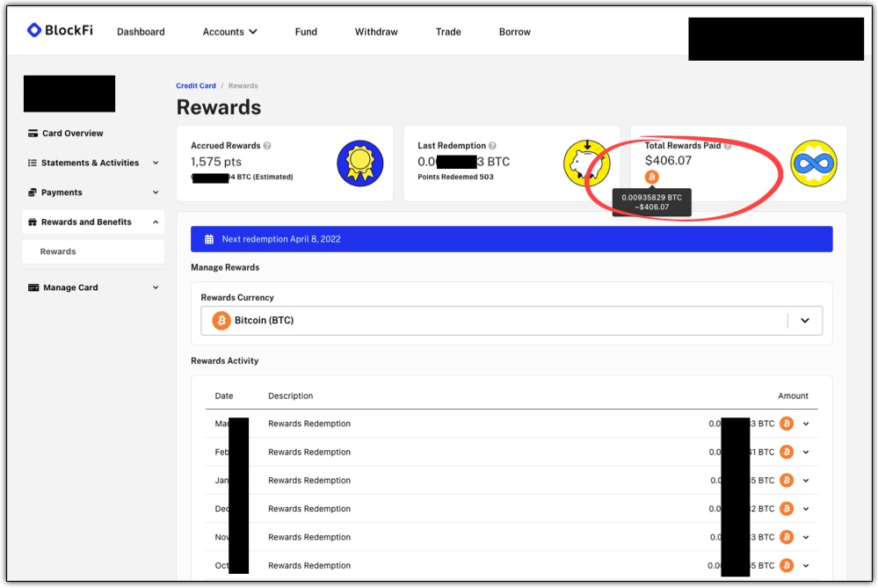The width and height of the screenshot is (878, 588).
Task: Click the $406.07 total rewards value
Action: pos(668,161)
